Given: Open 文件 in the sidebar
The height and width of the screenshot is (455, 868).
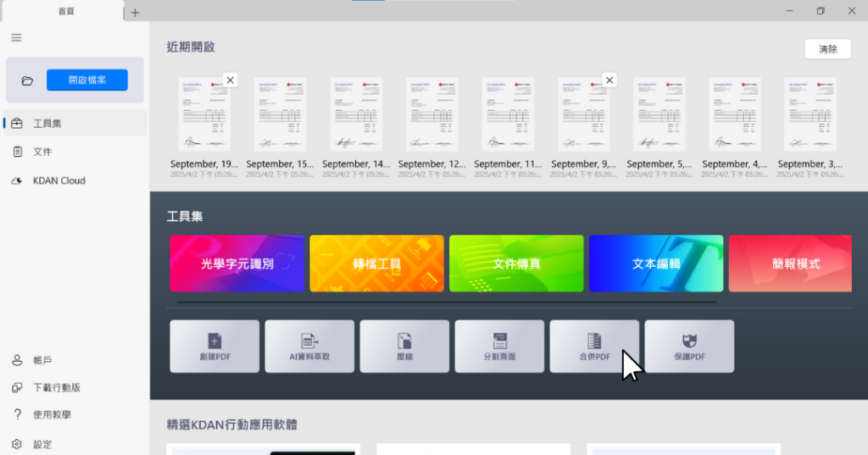Looking at the screenshot, I should click(75, 152).
